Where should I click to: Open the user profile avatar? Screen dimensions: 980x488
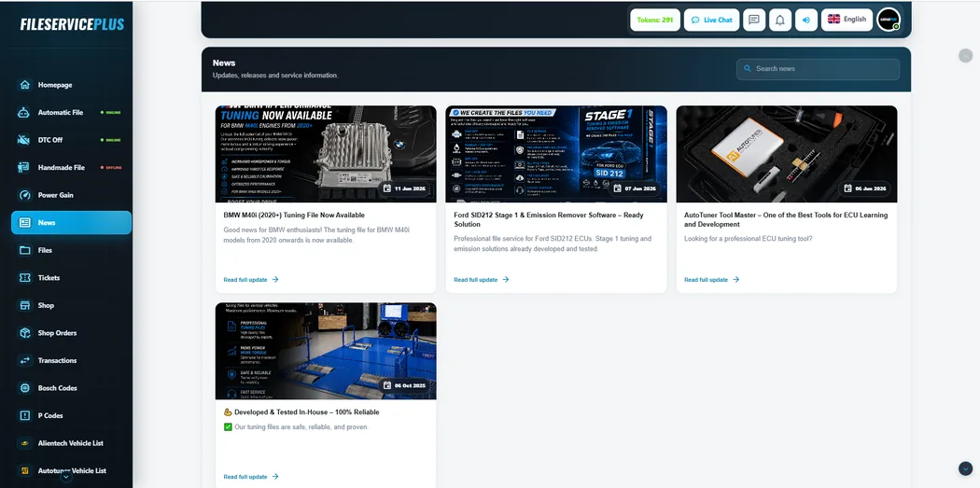click(x=889, y=20)
